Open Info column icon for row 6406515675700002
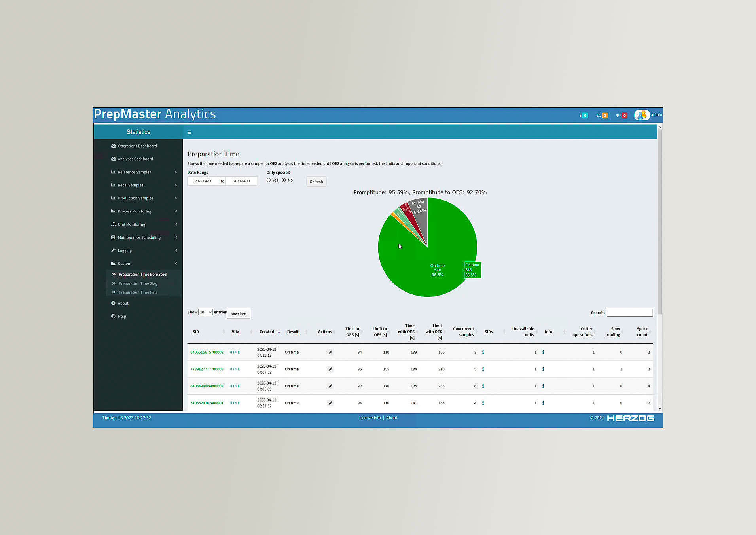This screenshot has width=756, height=535. click(x=543, y=352)
